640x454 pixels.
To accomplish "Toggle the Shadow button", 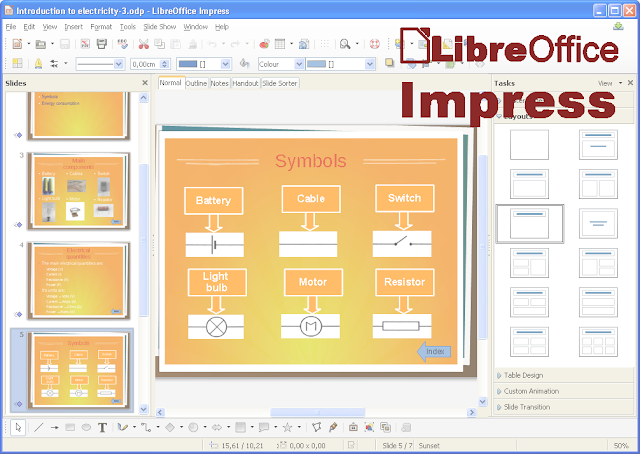I will 390,63.
